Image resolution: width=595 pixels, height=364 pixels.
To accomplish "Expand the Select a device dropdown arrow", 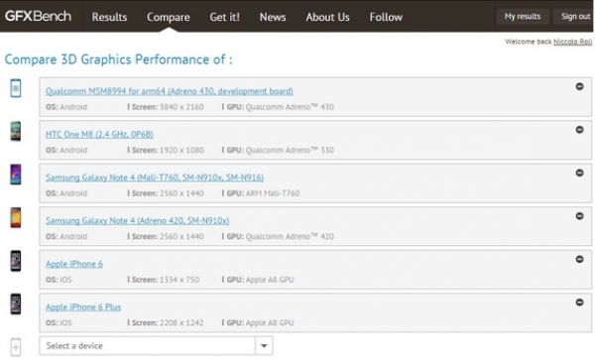I will [x=264, y=346].
